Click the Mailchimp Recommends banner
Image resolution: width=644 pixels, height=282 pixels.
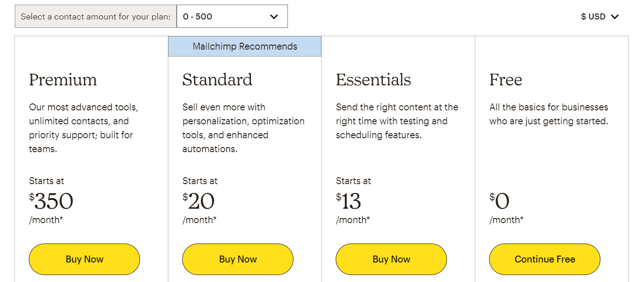pyautogui.click(x=245, y=46)
